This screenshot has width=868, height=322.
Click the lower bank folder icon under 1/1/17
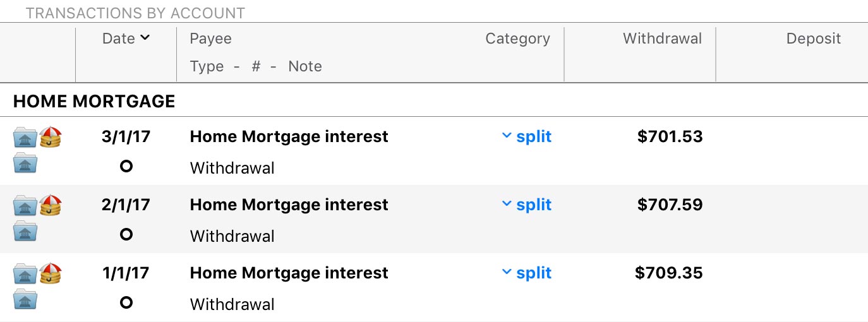click(x=25, y=299)
